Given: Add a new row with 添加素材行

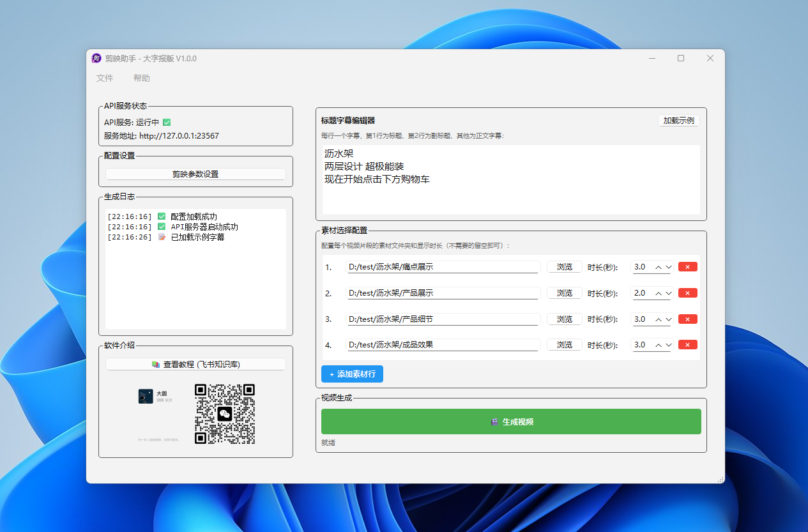Looking at the screenshot, I should pos(352,374).
